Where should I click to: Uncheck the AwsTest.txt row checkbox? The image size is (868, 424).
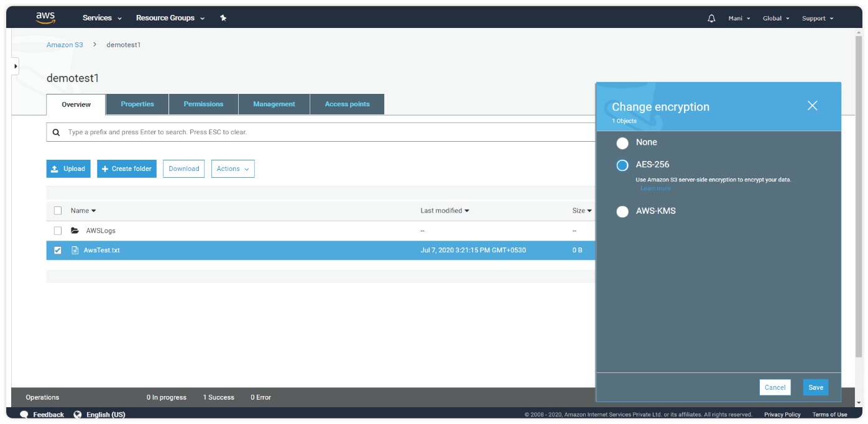click(58, 251)
